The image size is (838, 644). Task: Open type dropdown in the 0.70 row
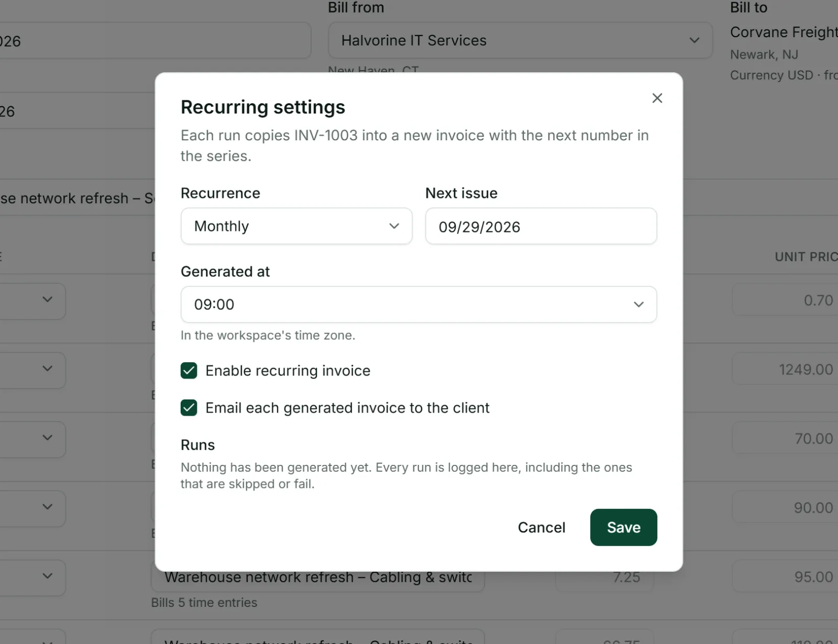[32, 301]
